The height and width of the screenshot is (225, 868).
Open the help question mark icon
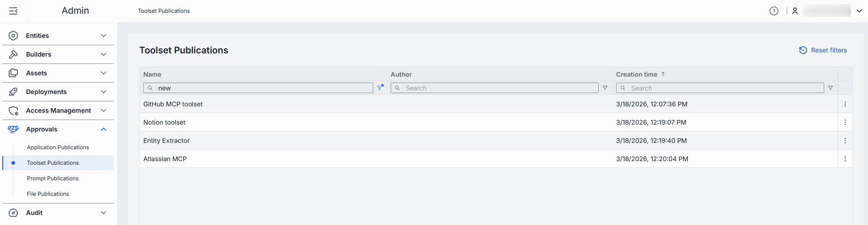[x=774, y=11]
